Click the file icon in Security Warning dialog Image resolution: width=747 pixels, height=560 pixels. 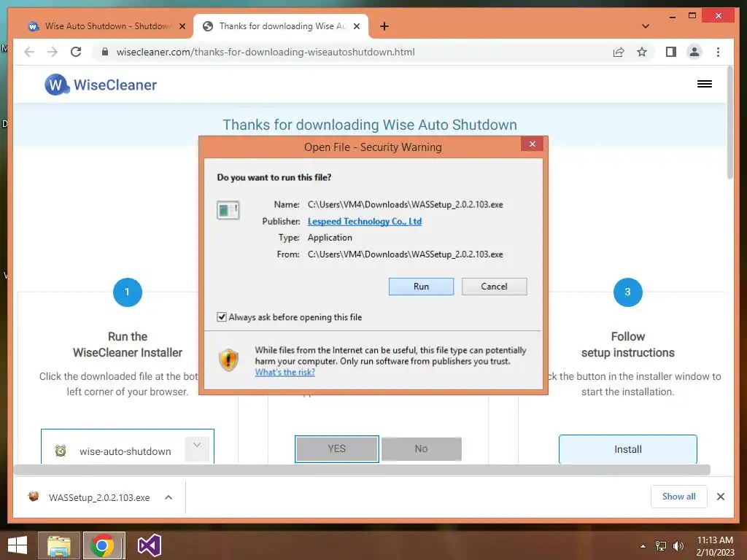[228, 210]
